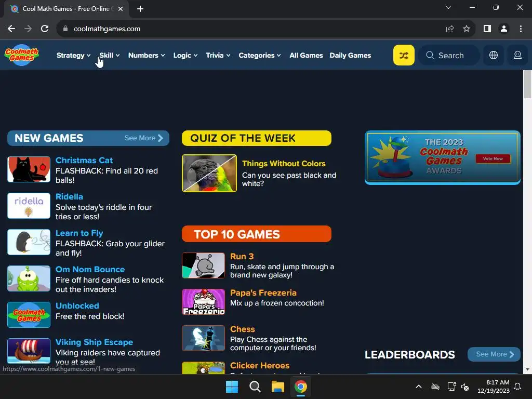This screenshot has width=532, height=399.
Task: Open the Trivia dropdown
Action: click(x=218, y=55)
